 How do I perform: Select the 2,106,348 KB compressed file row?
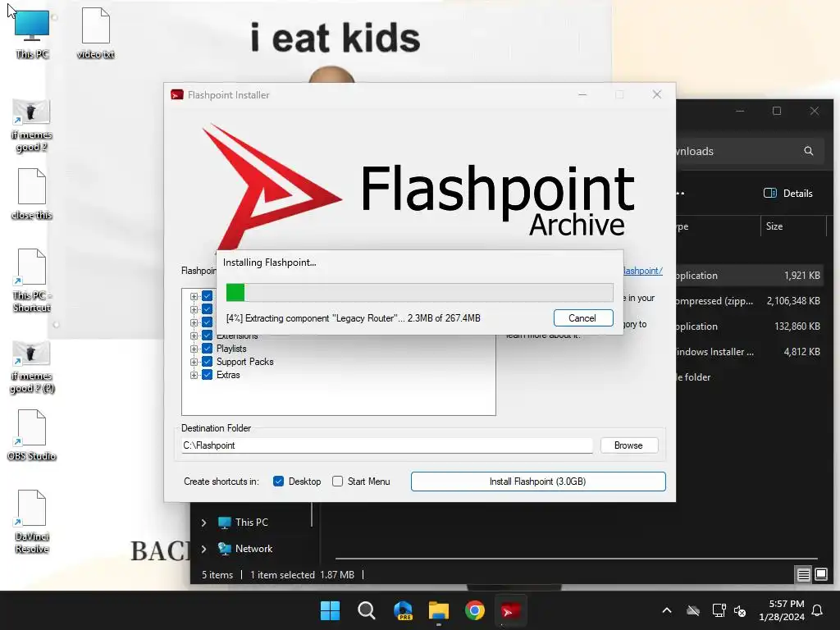click(x=750, y=301)
